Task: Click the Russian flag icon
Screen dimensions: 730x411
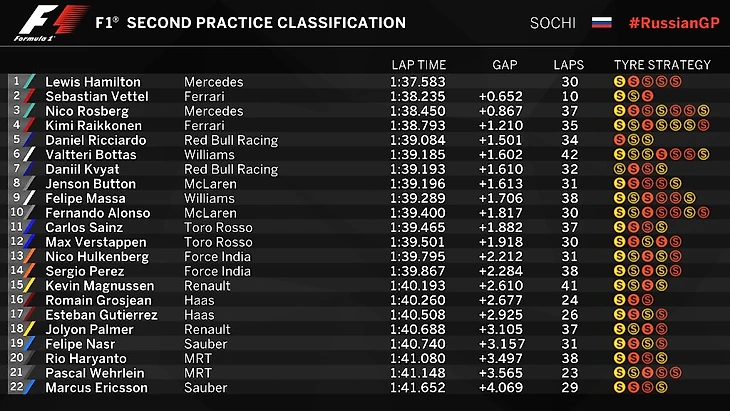Action: click(601, 22)
